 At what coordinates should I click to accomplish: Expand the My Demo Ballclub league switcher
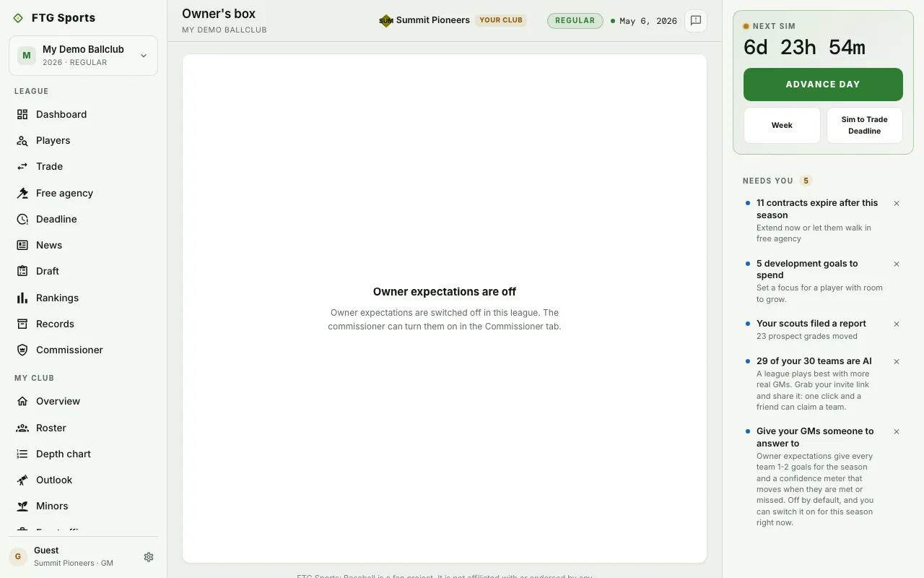(x=83, y=56)
